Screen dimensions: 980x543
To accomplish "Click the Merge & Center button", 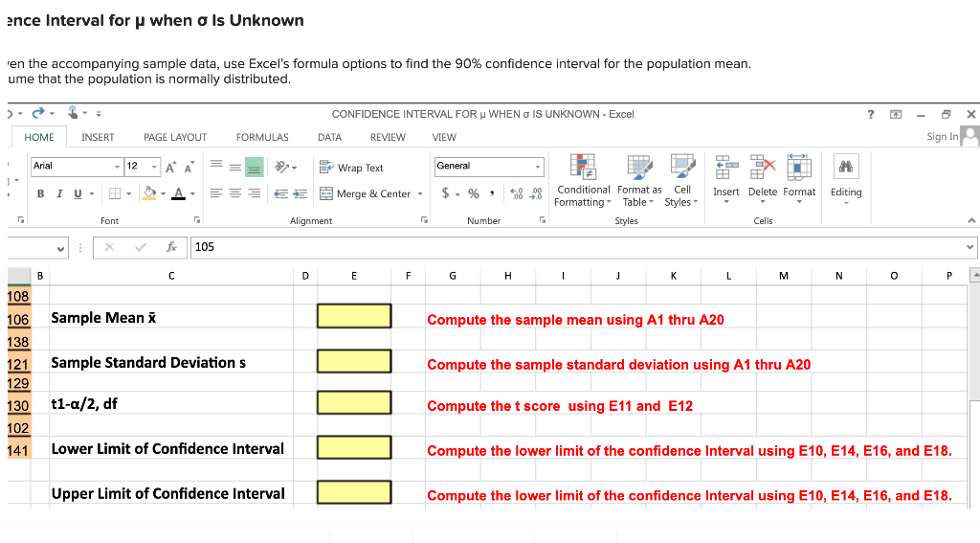I will click(x=365, y=193).
